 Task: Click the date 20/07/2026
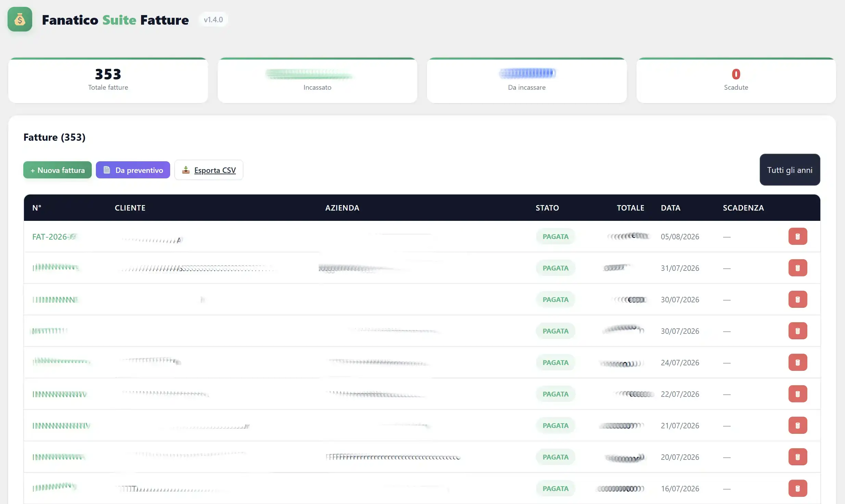tap(680, 457)
